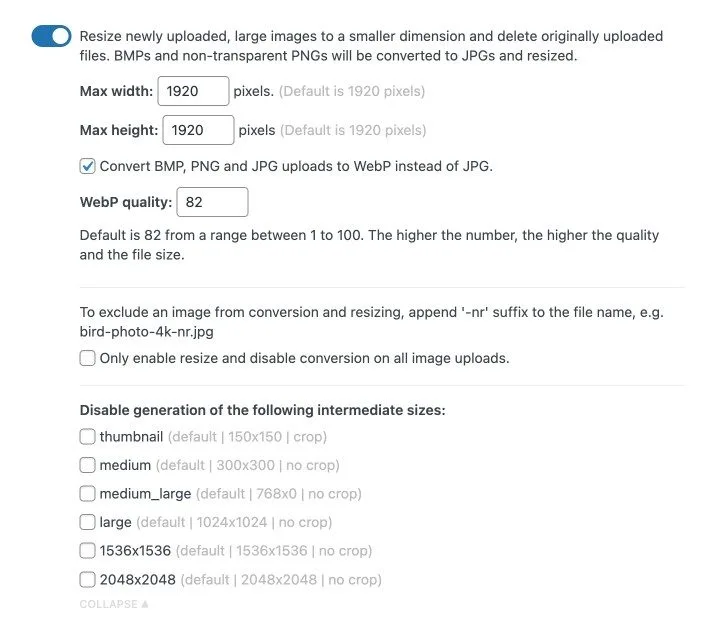706x621 pixels.
Task: Tick the 2048x2048 size checkbox
Action: (x=88, y=579)
